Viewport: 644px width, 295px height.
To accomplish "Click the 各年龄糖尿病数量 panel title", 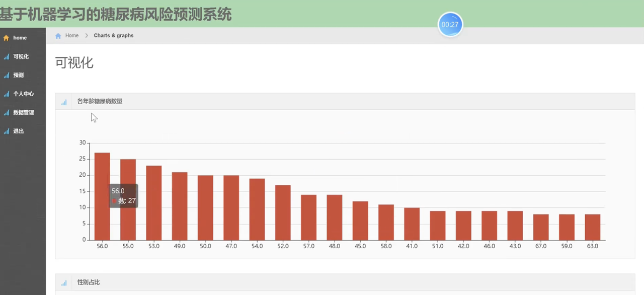I will click(x=100, y=102).
